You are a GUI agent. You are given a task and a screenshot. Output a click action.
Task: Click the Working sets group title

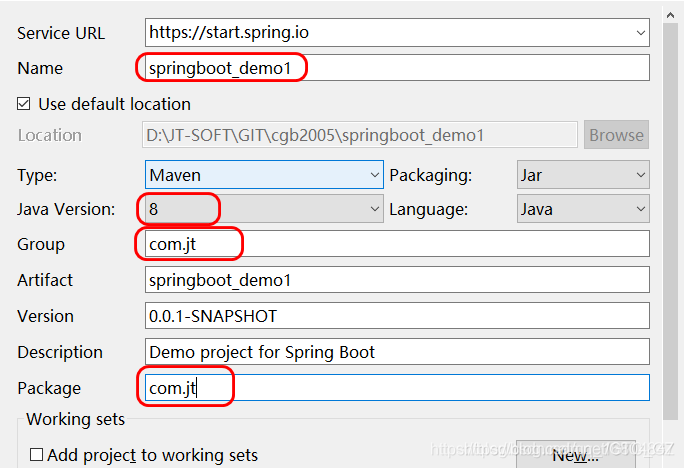[75, 419]
